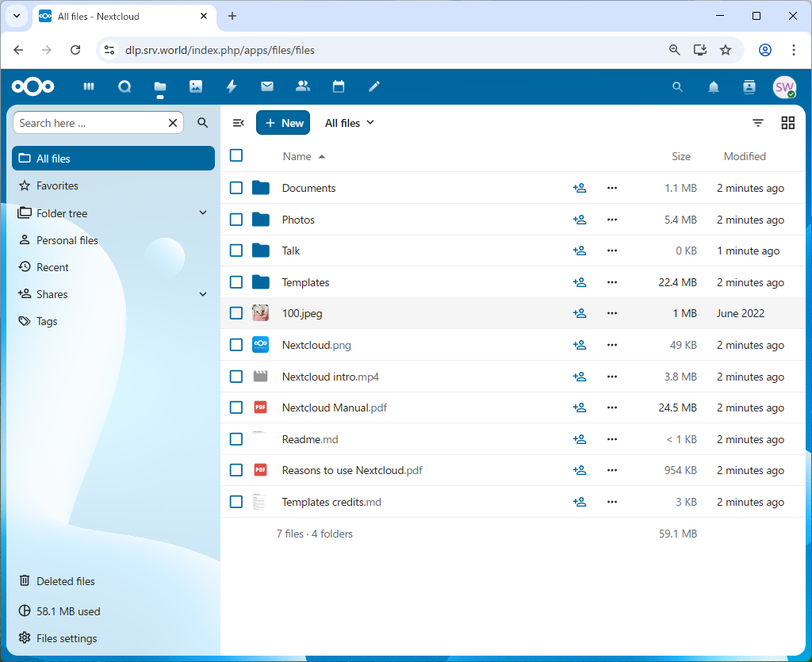The height and width of the screenshot is (662, 812).
Task: Reload the page in browser
Action: pyautogui.click(x=75, y=50)
